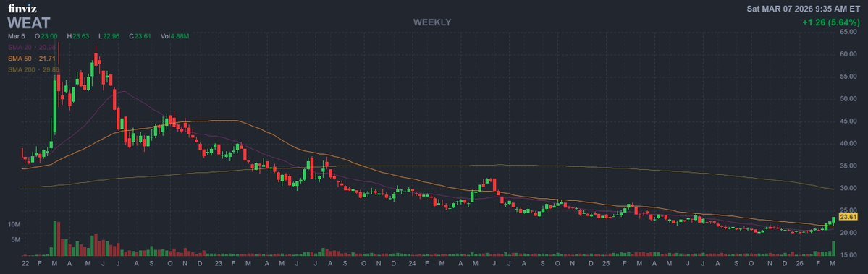
Task: Click the latest green weekly candle at 23.61
Action: coord(833,220)
